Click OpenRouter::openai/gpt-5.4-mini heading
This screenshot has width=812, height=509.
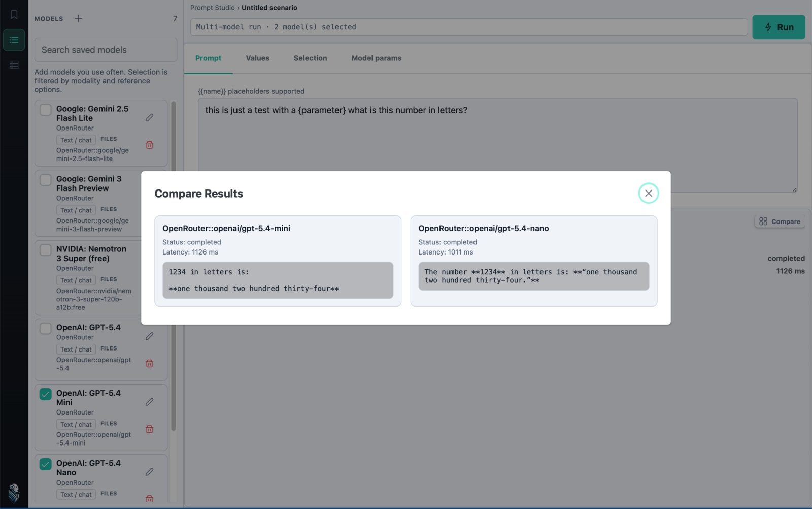(x=226, y=228)
